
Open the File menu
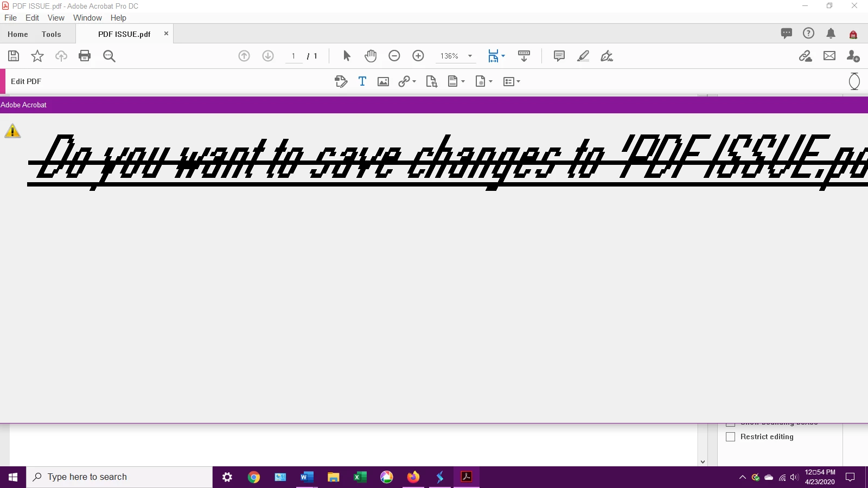(x=10, y=18)
